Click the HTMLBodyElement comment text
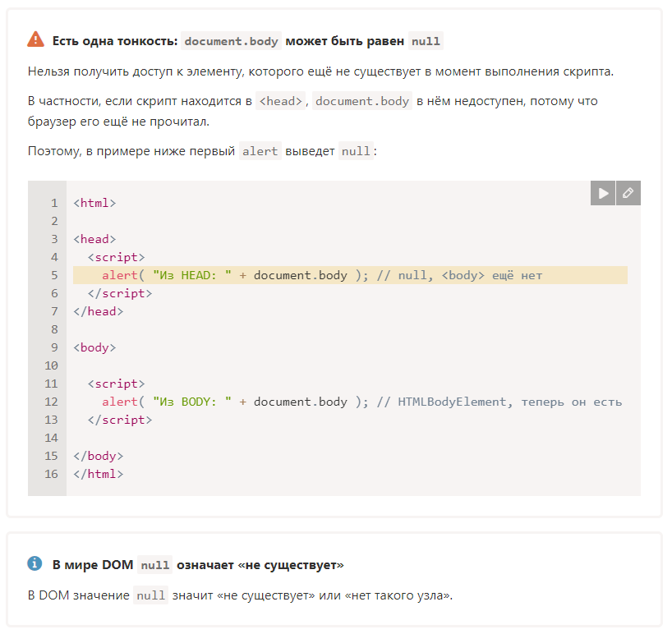Image resolution: width=672 pixels, height=634 pixels. pyautogui.click(x=452, y=402)
